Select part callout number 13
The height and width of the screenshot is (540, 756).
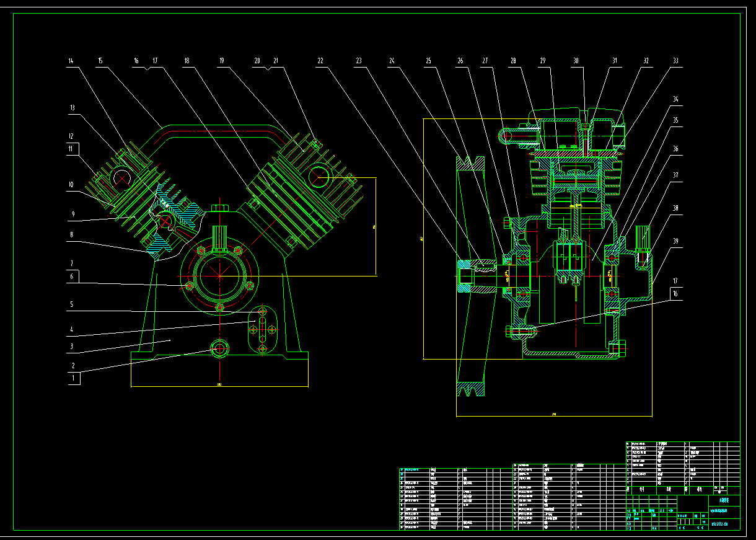click(72, 108)
